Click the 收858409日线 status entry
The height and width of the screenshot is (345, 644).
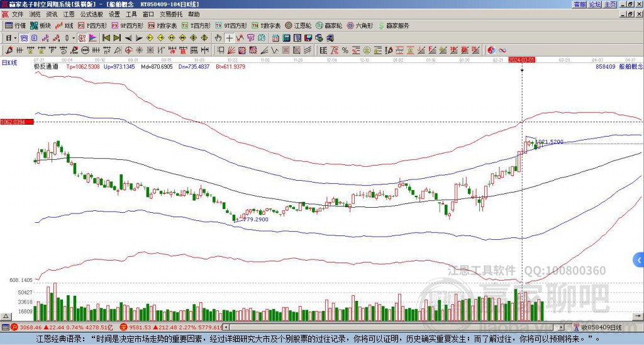point(598,327)
